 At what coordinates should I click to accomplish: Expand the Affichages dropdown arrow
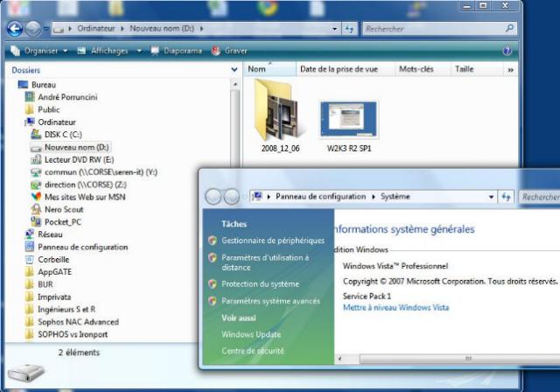139,51
